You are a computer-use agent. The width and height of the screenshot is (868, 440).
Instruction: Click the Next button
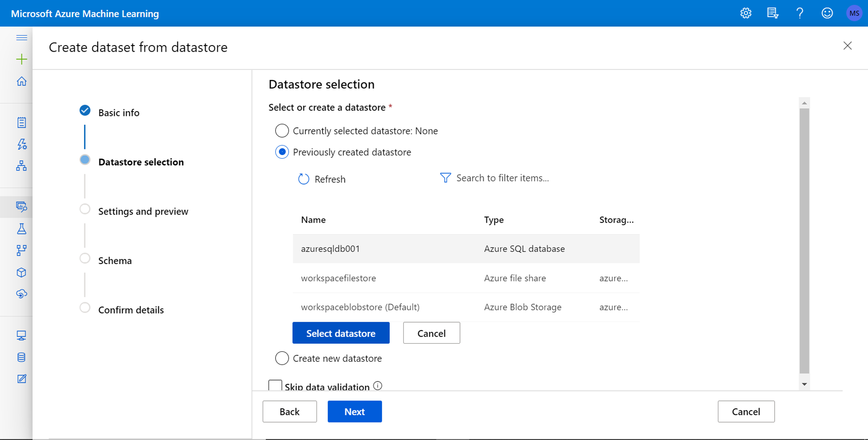(355, 412)
